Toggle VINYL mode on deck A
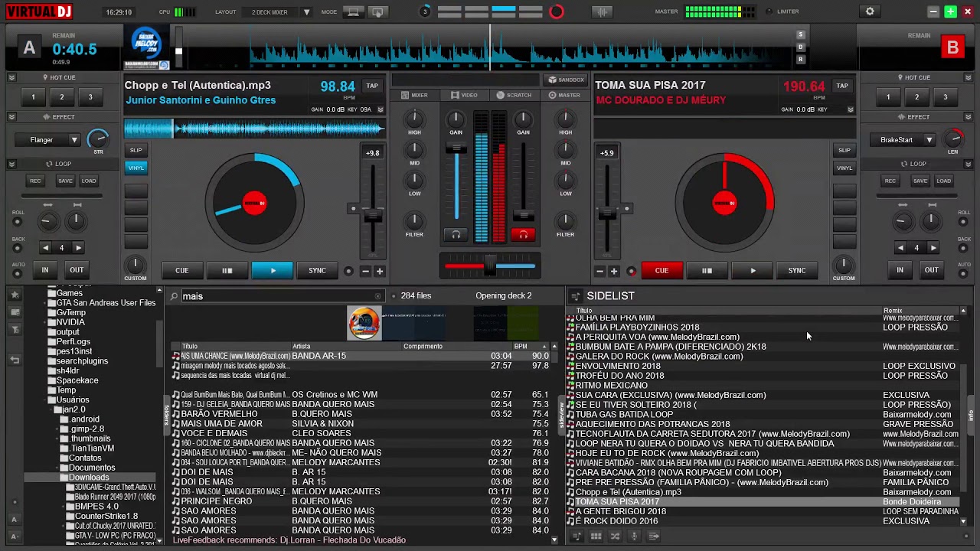The height and width of the screenshot is (551, 980). point(136,168)
